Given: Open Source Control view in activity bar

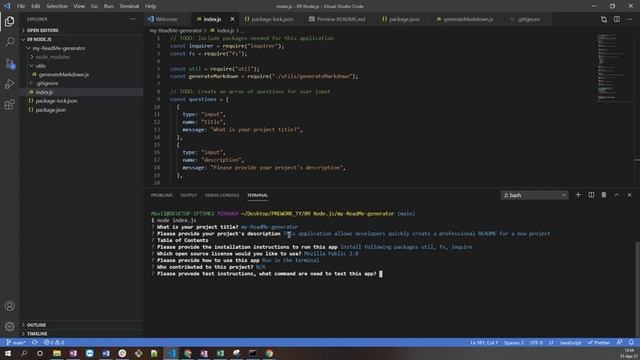Looking at the screenshot, I should click(10, 63).
